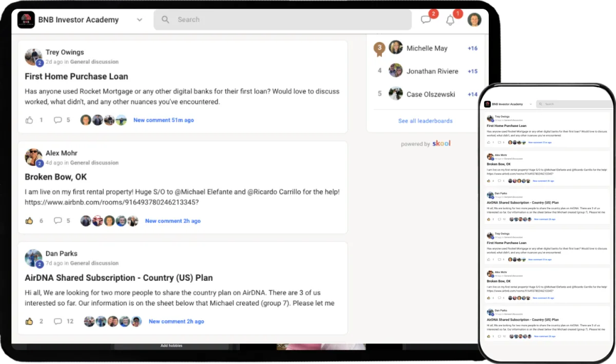Click the skool logo link
Image resolution: width=616 pixels, height=364 pixels.
point(441,143)
